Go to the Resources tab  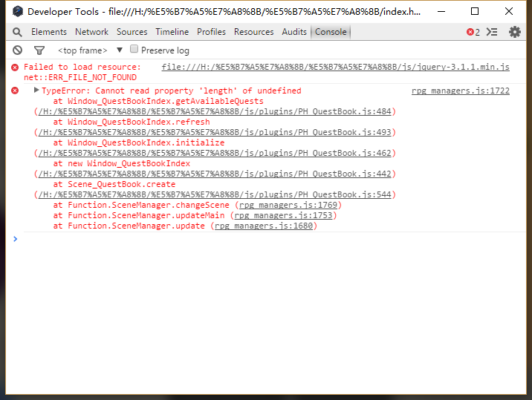click(x=253, y=32)
